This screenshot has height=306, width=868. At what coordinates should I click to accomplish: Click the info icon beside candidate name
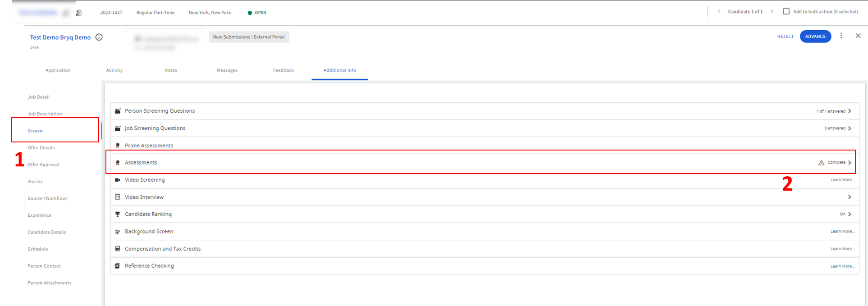[99, 37]
